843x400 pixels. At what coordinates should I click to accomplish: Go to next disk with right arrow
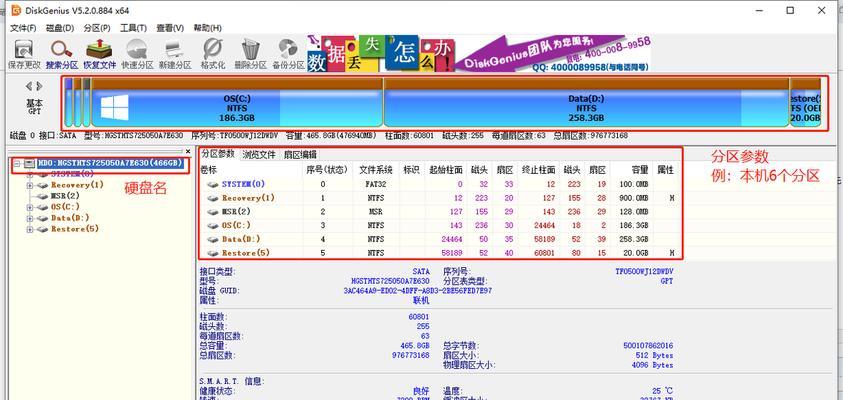tap(40, 86)
